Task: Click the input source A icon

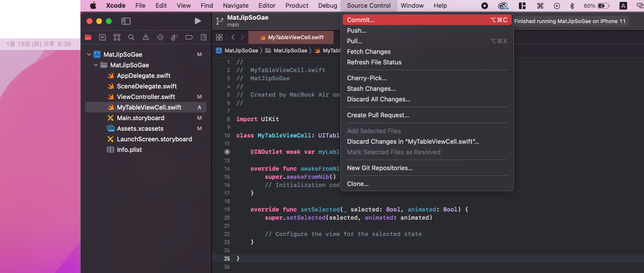Action: pyautogui.click(x=623, y=6)
